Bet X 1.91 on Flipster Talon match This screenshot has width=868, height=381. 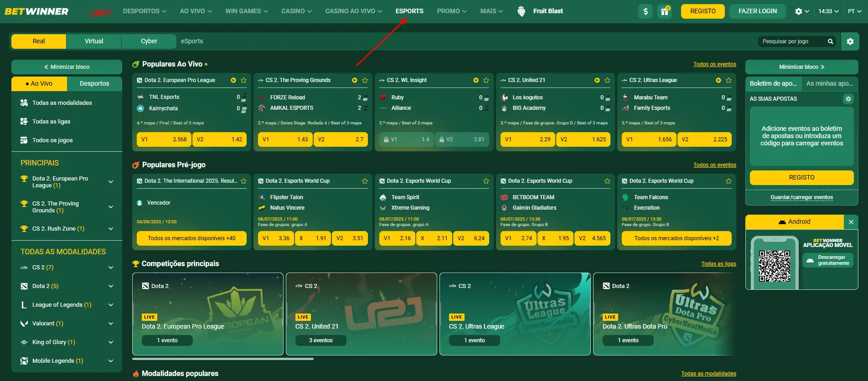[x=313, y=238]
